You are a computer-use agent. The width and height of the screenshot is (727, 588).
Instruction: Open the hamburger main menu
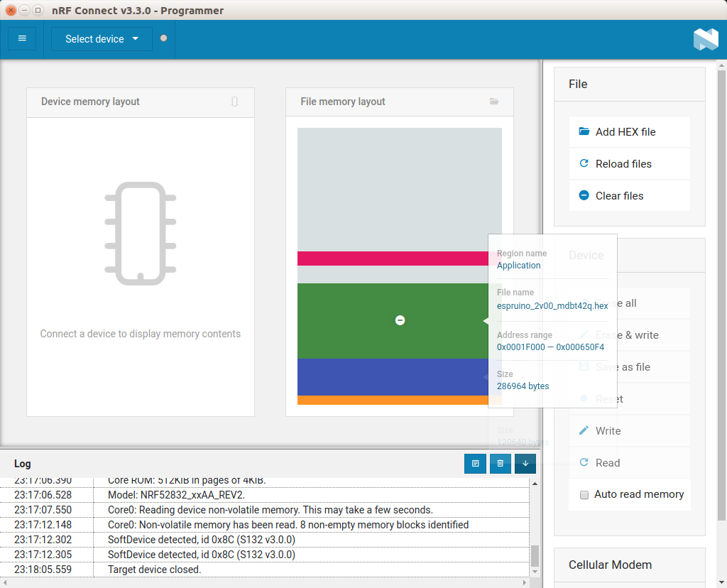(22, 38)
